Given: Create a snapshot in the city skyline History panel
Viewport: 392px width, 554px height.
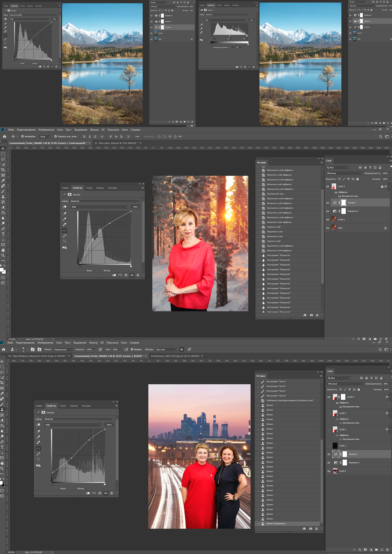Looking at the screenshot, I should tap(310, 529).
